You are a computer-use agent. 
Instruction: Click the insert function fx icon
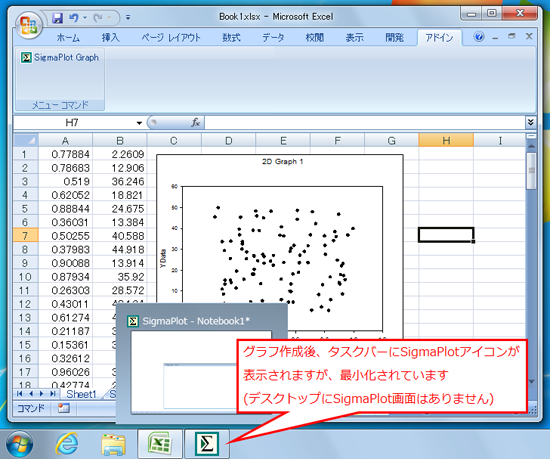[x=195, y=123]
